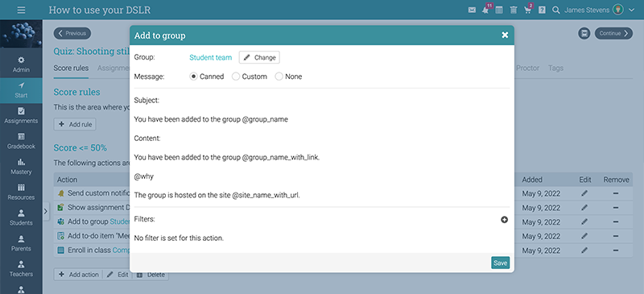Open Mastery in the sidebar
Image resolution: width=644 pixels, height=294 pixels.
(x=21, y=167)
